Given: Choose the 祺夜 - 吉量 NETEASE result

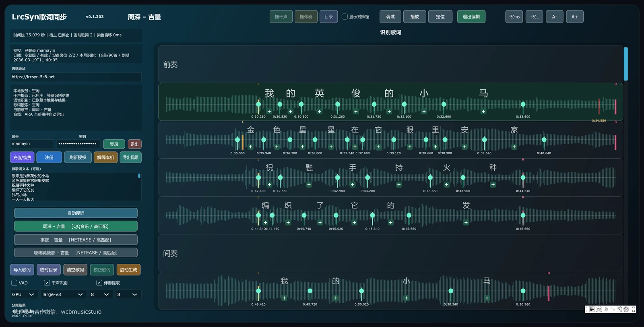Looking at the screenshot, I should [x=76, y=240].
